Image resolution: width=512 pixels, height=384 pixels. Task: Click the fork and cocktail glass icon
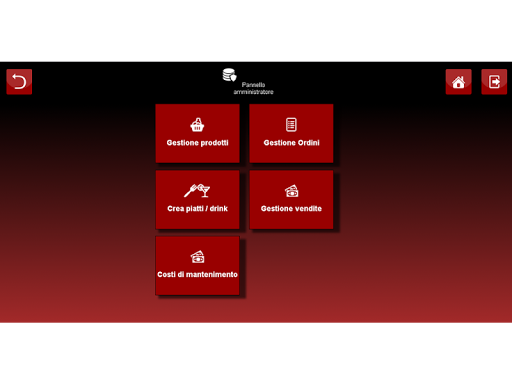point(197,191)
